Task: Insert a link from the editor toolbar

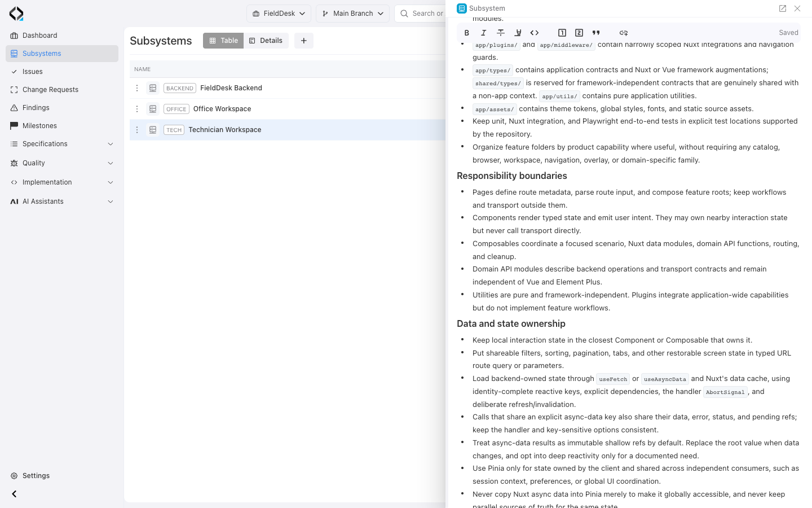Action: (624, 33)
